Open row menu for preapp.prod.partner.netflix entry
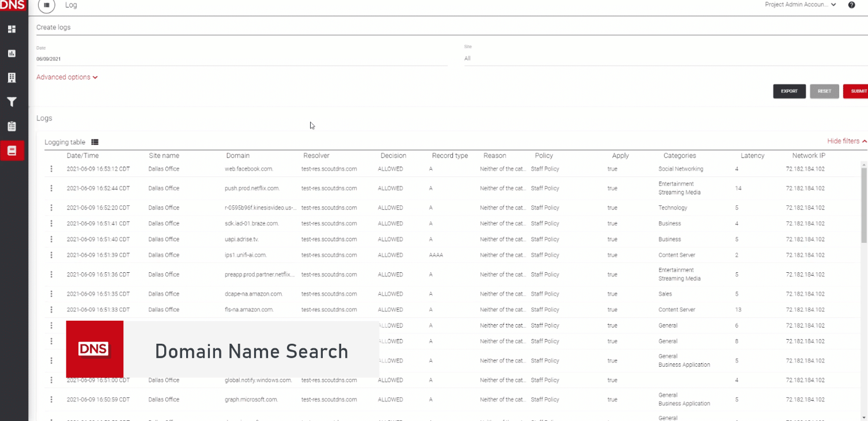The height and width of the screenshot is (421, 868). point(51,275)
